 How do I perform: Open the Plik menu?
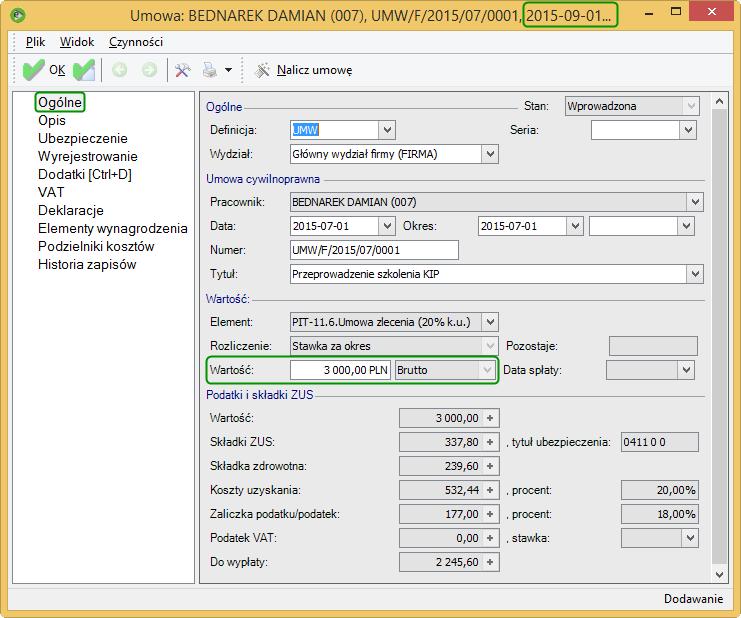tap(35, 42)
